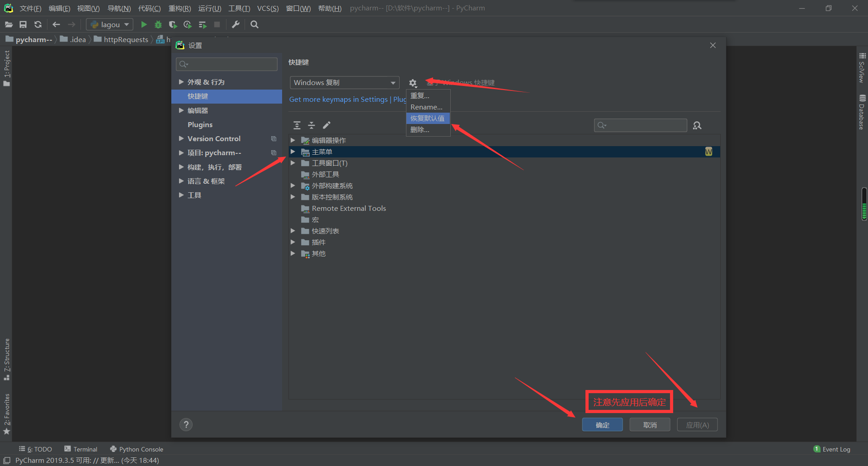Expand Version Control settings section
The height and width of the screenshot is (466, 868).
coord(181,138)
